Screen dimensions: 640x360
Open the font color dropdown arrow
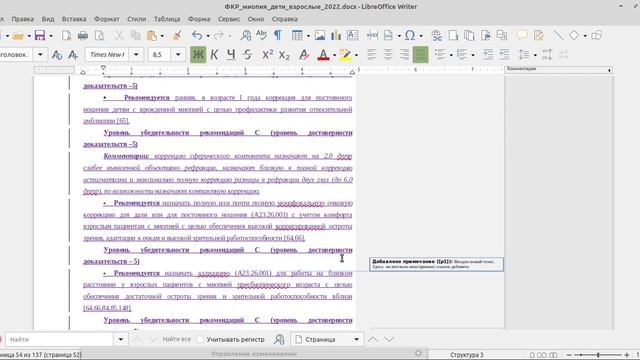334,55
